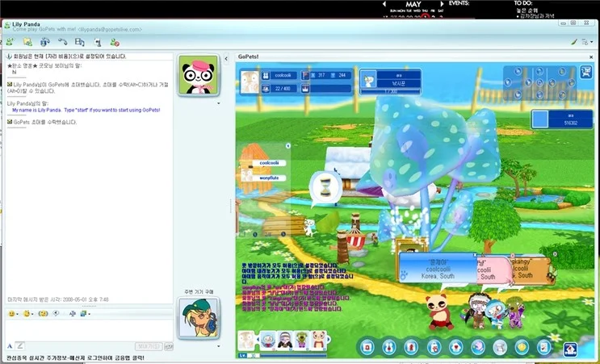Click the grey round action button
This screenshot has width=600, height=364.
point(500,347)
